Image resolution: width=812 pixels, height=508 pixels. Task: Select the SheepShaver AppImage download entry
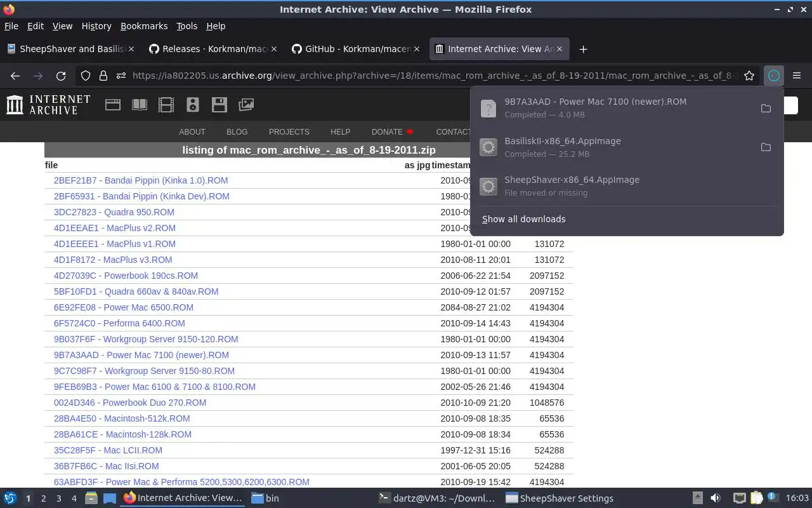pos(627,186)
